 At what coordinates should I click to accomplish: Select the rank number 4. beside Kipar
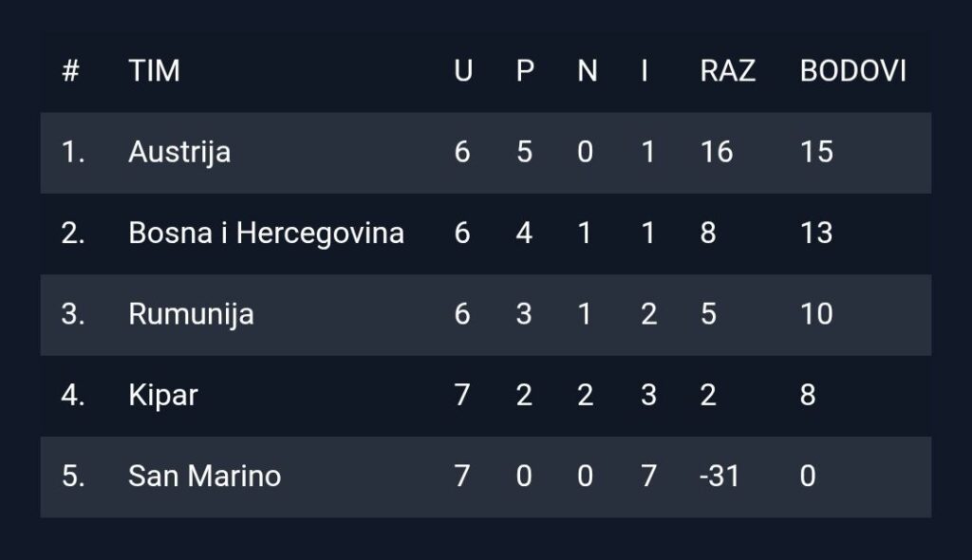click(73, 395)
